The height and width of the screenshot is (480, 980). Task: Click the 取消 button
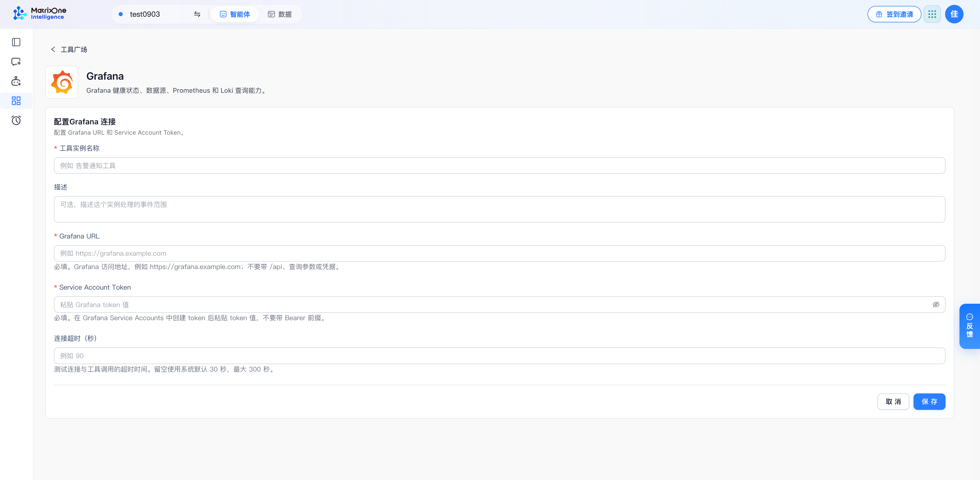coord(893,402)
